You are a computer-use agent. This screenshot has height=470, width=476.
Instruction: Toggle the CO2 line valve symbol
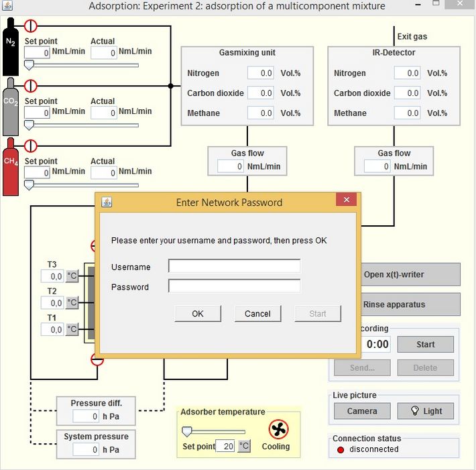click(x=31, y=86)
